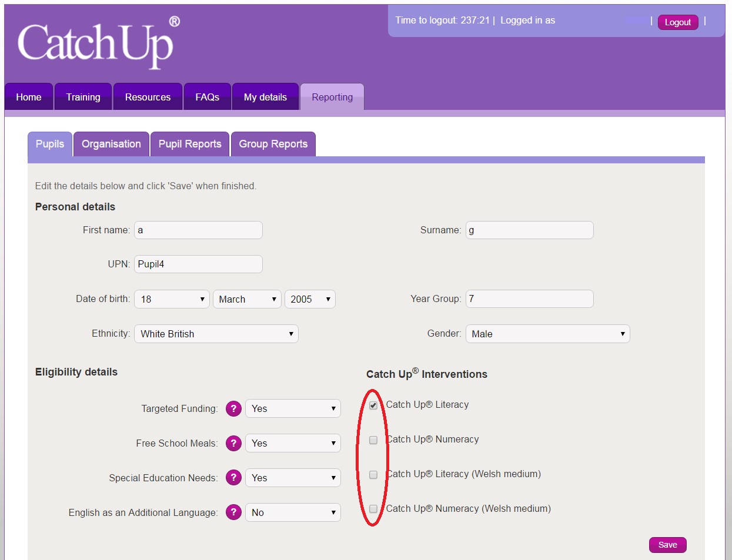Open the birth day dropdown showing 18
The width and height of the screenshot is (732, 560).
point(172,299)
